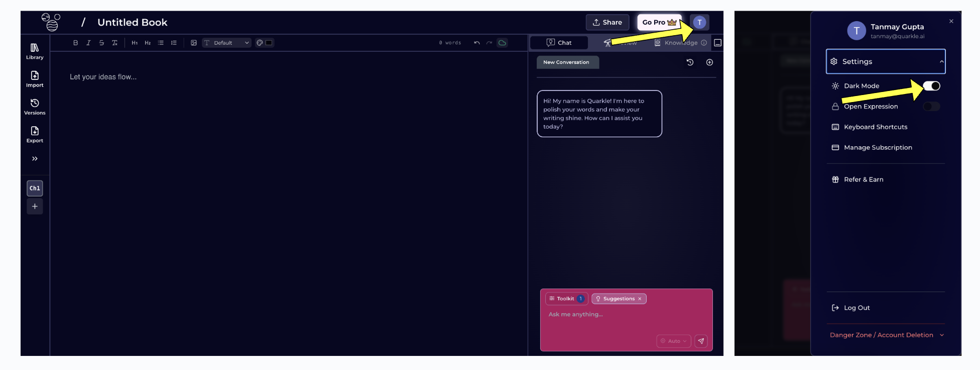The width and height of the screenshot is (980, 370).
Task: Select the New Conversation tab
Action: click(568, 62)
